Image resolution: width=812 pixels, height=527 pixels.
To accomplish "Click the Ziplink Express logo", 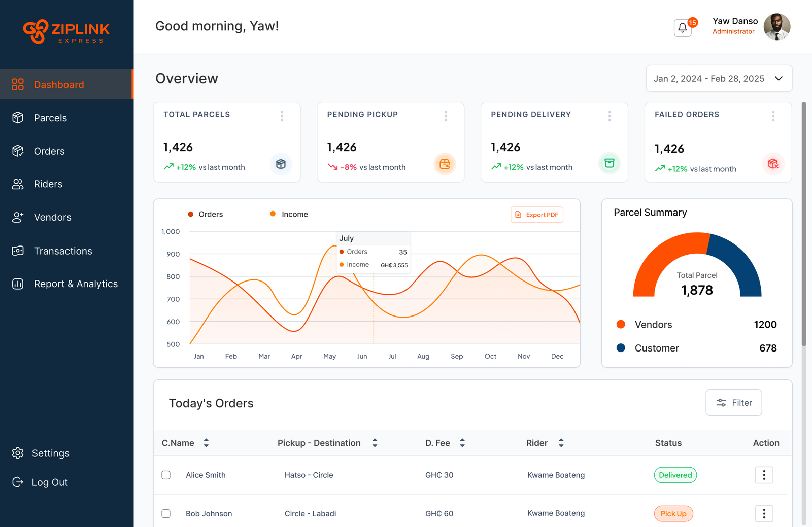I will coord(66,32).
